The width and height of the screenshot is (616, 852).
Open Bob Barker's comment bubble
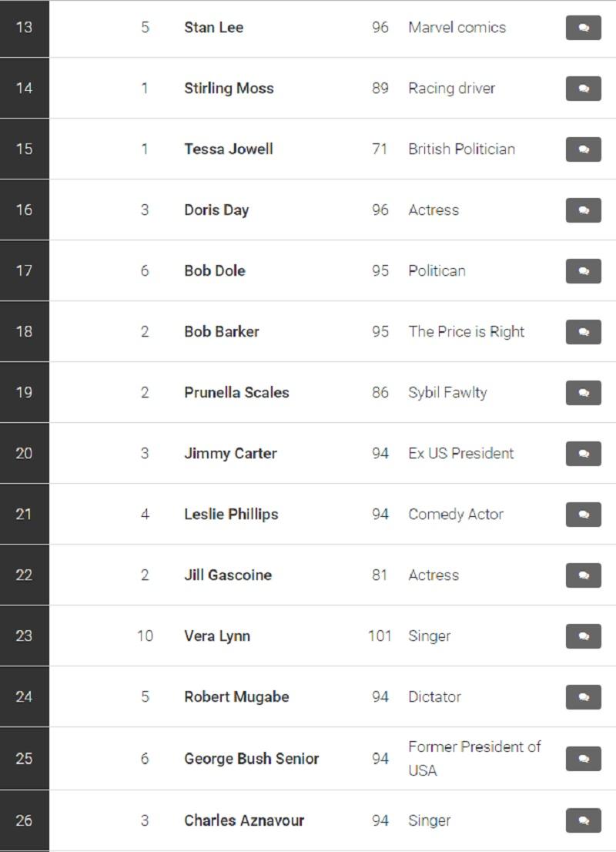[583, 332]
